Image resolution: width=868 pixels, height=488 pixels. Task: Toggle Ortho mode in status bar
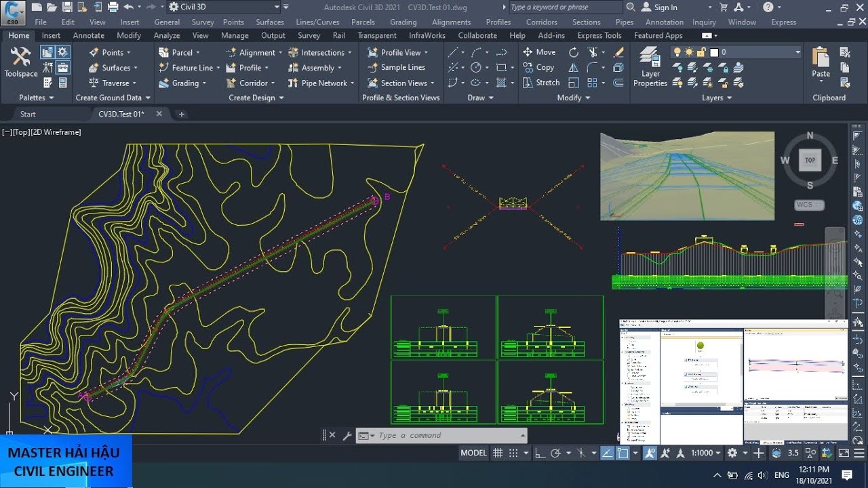tap(540, 453)
